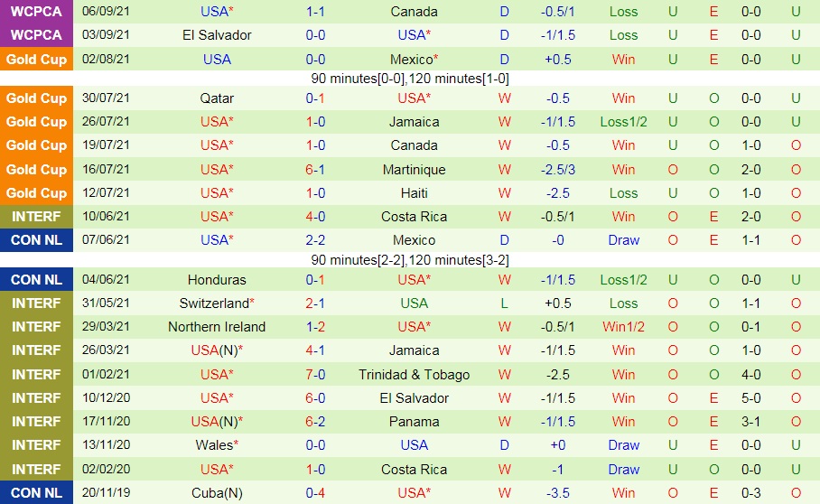
Task: Select the Gold Cup badge beside Qatar match
Action: [x=36, y=98]
